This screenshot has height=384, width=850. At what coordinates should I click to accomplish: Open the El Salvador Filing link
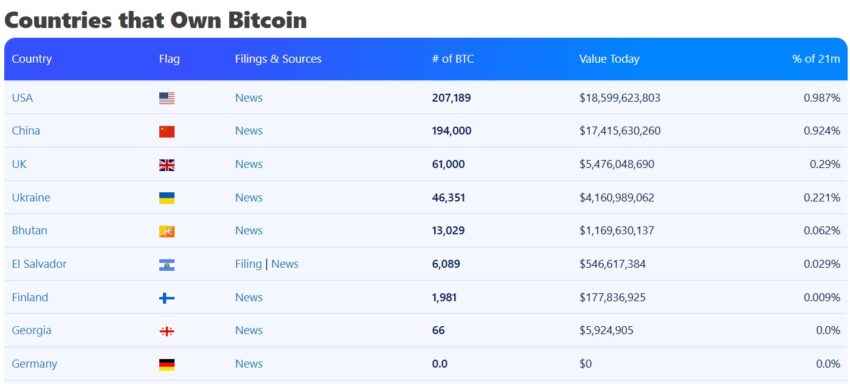coord(248,264)
